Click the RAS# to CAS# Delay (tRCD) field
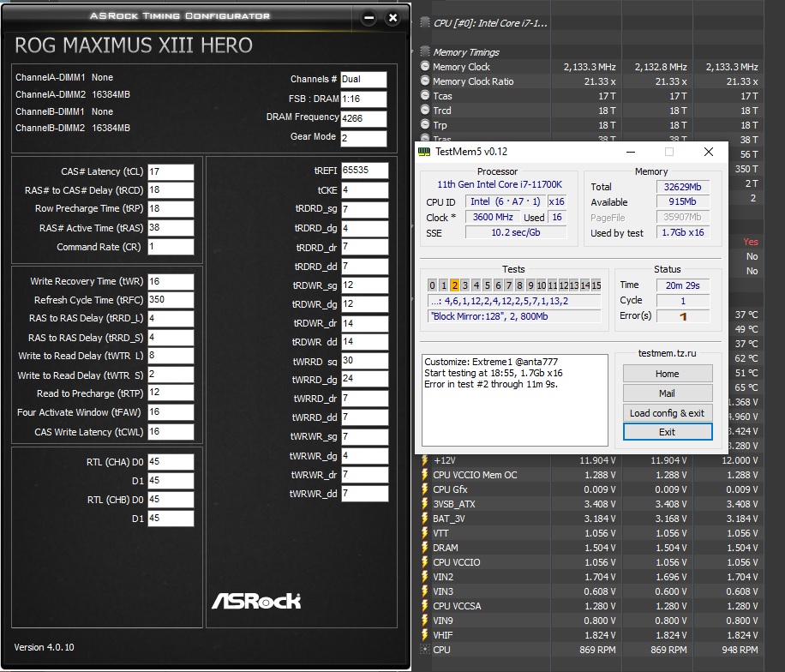 tap(171, 190)
